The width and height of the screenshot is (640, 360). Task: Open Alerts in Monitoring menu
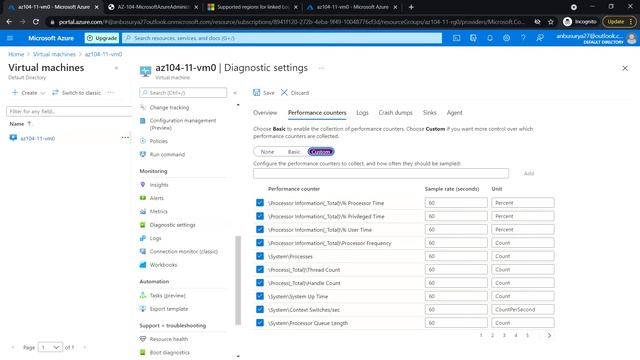click(x=156, y=198)
